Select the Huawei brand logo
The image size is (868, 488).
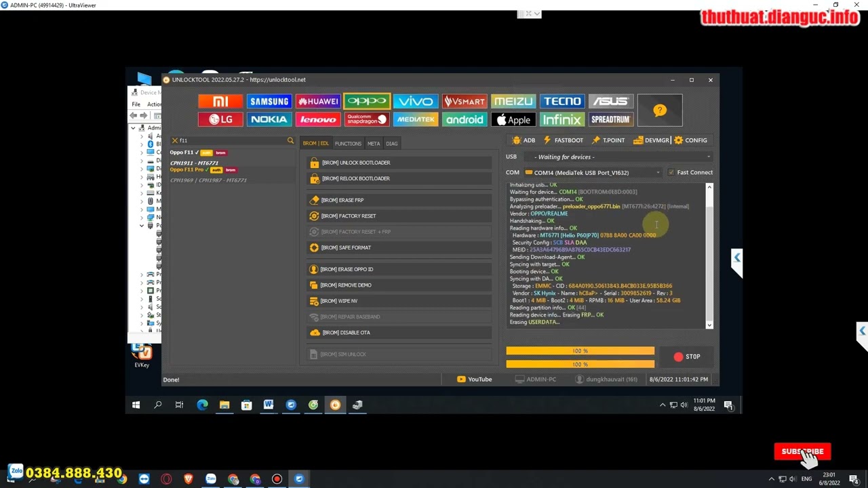click(318, 102)
